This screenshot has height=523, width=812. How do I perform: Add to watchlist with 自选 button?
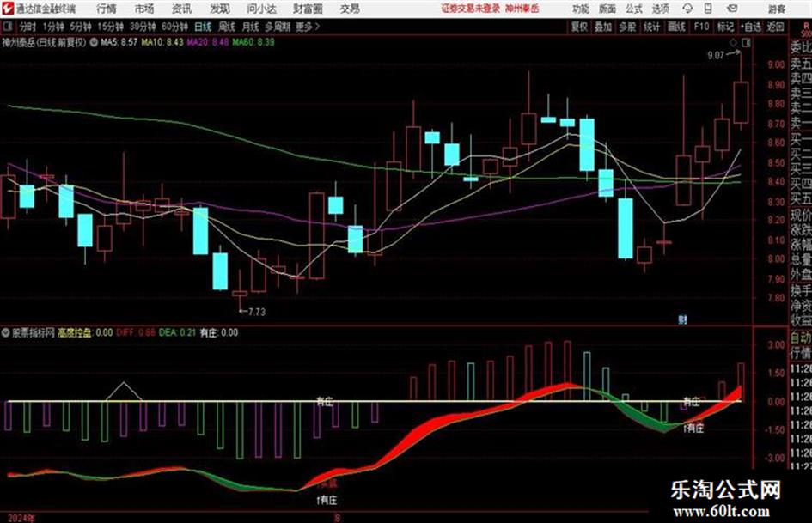[x=750, y=27]
